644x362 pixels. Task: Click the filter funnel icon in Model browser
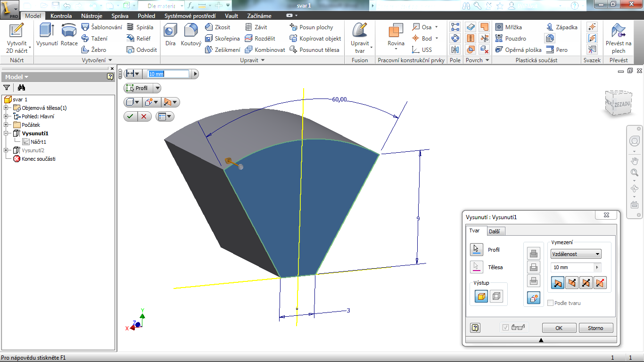(7, 87)
